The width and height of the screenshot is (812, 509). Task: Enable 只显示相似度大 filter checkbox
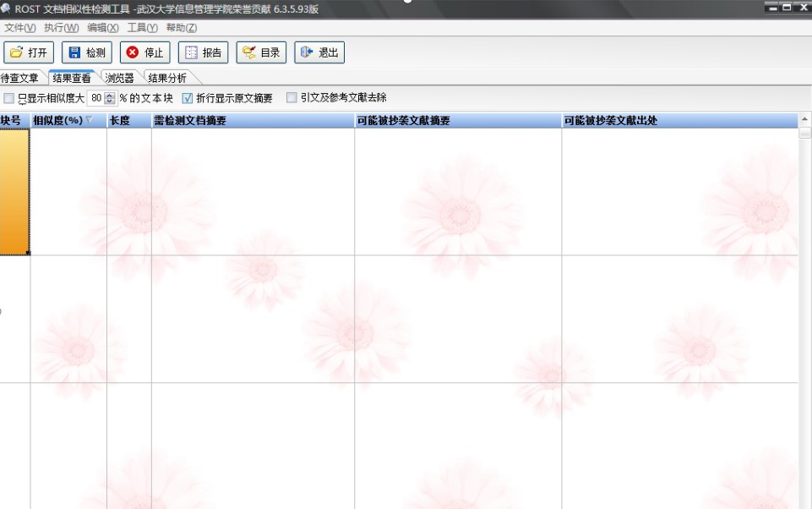(x=9, y=98)
